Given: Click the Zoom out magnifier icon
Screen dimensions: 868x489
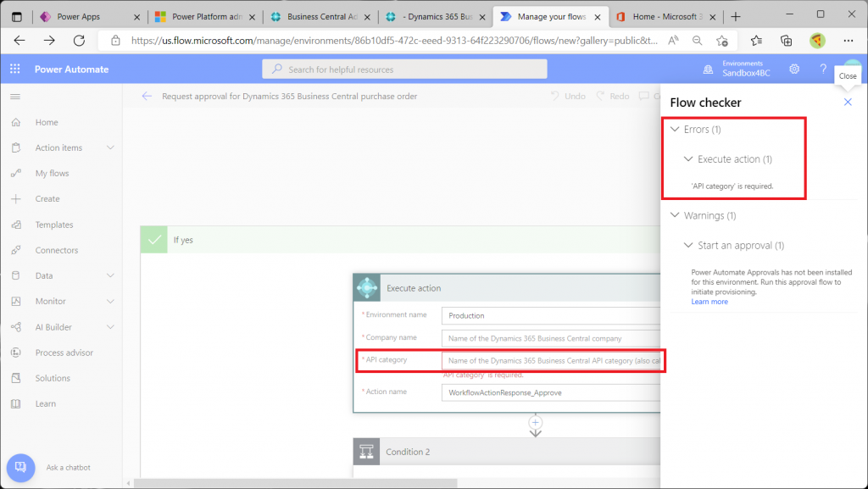Looking at the screenshot, I should (698, 41).
